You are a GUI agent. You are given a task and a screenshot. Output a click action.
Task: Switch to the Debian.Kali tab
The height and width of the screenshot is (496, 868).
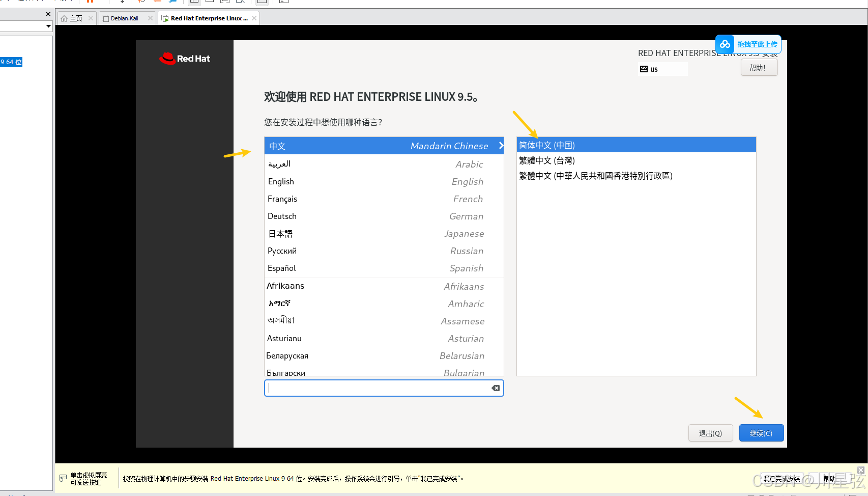[x=127, y=18]
